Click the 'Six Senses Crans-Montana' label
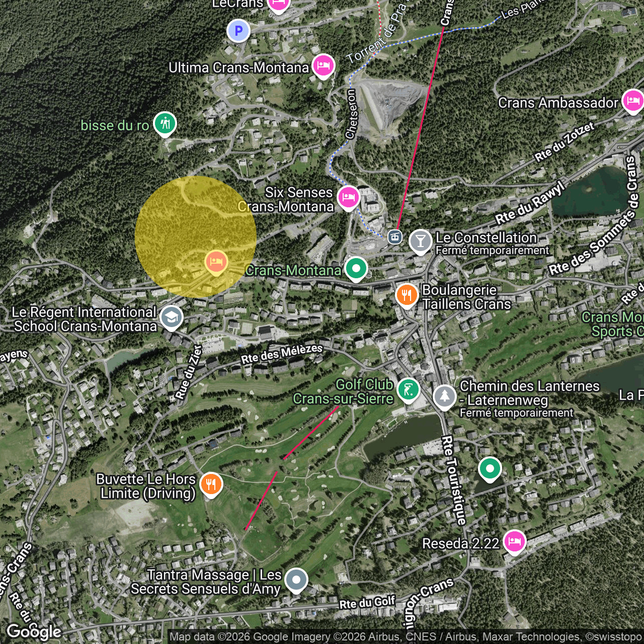 pos(286,199)
